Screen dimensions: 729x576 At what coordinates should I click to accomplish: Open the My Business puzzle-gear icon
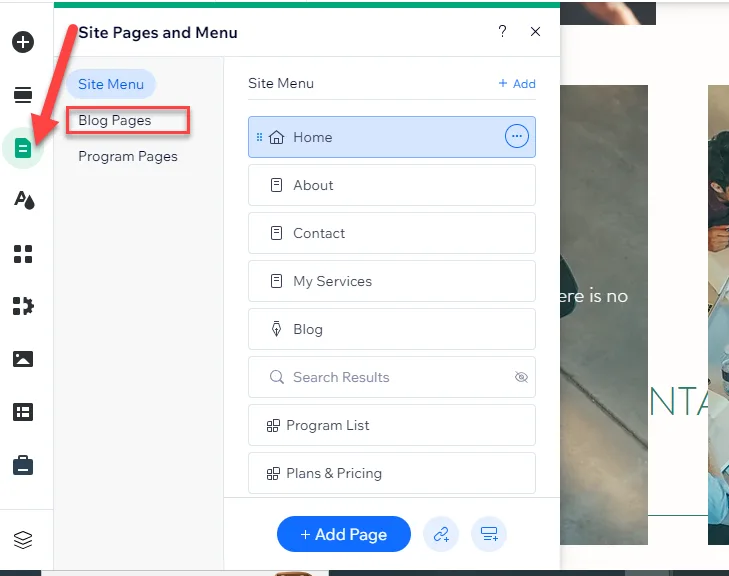[x=23, y=306]
